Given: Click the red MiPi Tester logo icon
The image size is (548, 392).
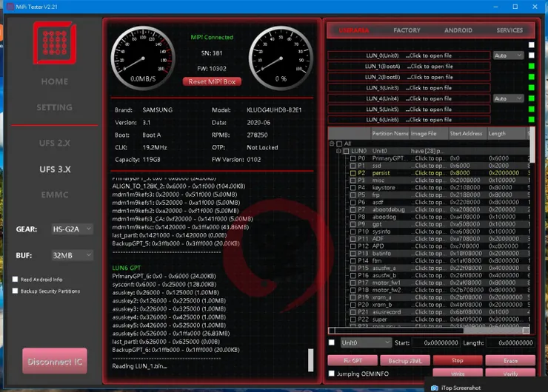Looking at the screenshot, I should tap(55, 43).
